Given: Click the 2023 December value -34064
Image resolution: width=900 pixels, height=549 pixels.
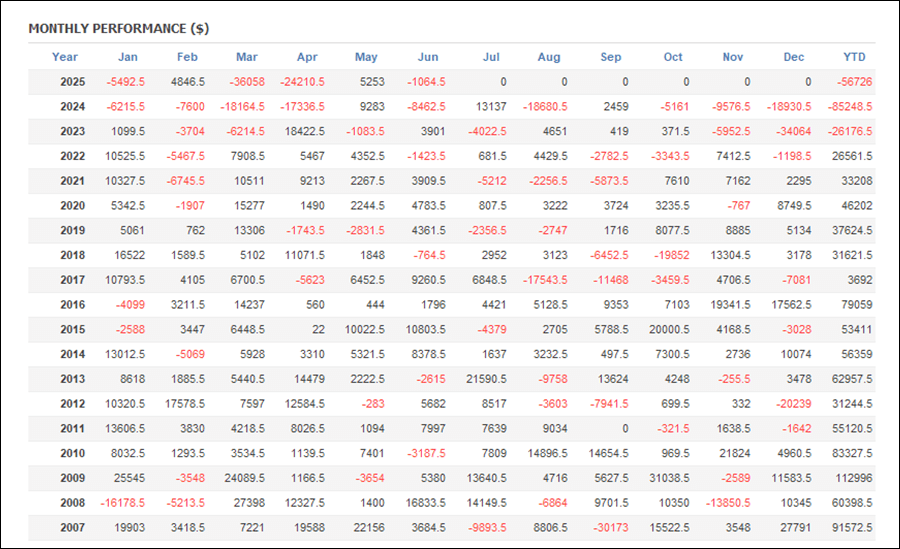Looking at the screenshot, I should pos(793,132).
